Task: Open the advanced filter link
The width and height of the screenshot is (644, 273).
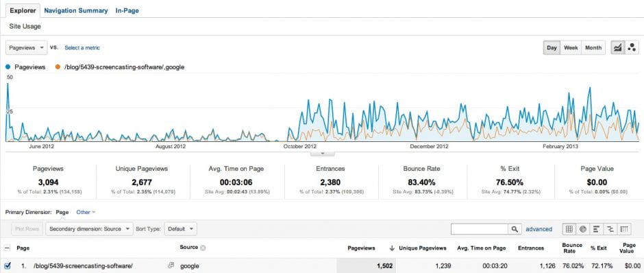Action: (x=539, y=229)
